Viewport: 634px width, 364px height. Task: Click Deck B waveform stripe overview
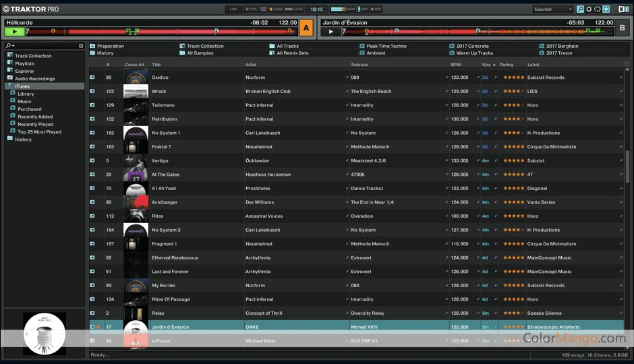pyautogui.click(x=478, y=32)
